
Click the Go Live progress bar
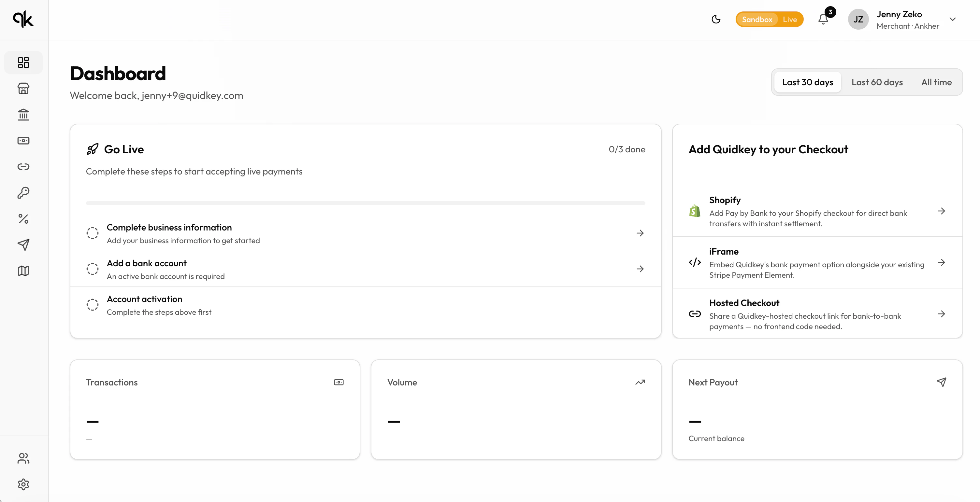click(x=365, y=203)
